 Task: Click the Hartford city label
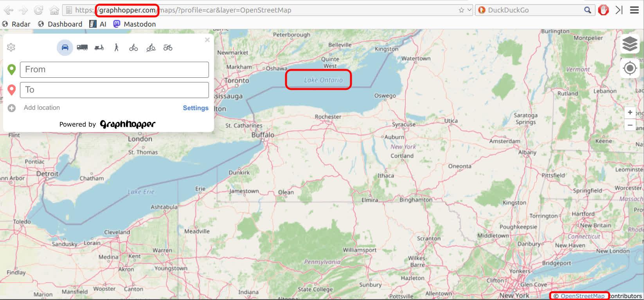pyautogui.click(x=583, y=214)
